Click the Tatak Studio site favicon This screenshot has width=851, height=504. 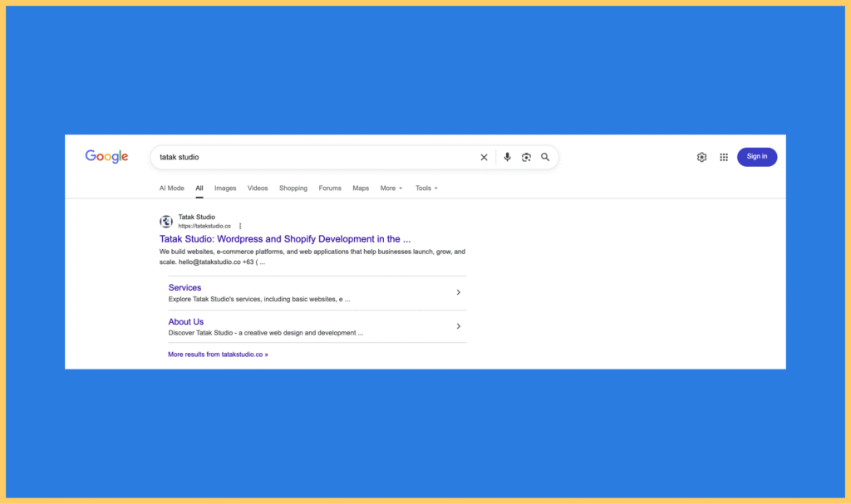(x=166, y=222)
